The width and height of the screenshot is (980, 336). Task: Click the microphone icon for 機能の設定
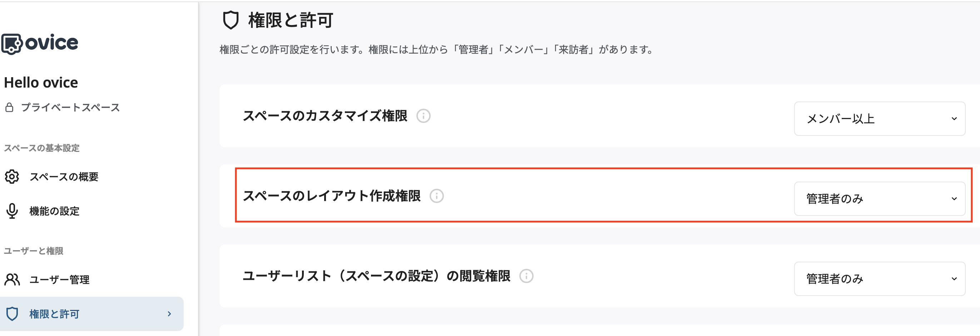(x=13, y=211)
